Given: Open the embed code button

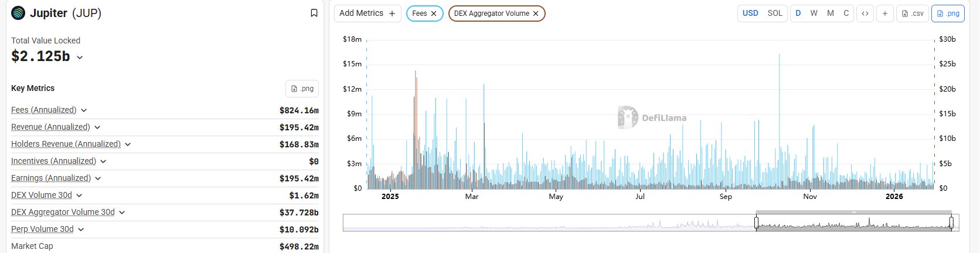Looking at the screenshot, I should [865, 14].
